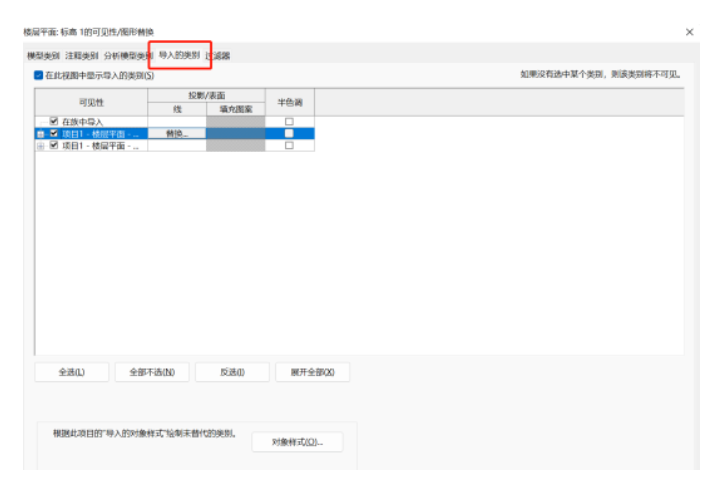Image resolution: width=706 pixels, height=484 pixels.
Task: Click the 半色调 column header
Action: (x=290, y=102)
